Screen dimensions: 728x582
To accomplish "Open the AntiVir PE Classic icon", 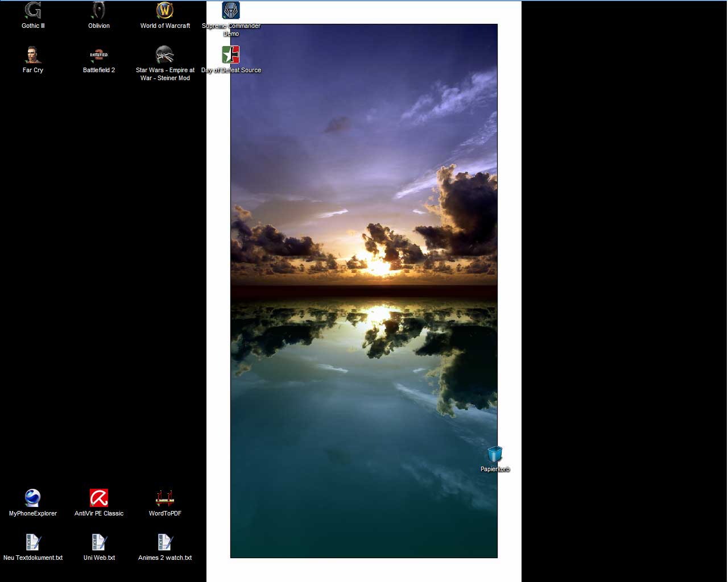I will 99,498.
